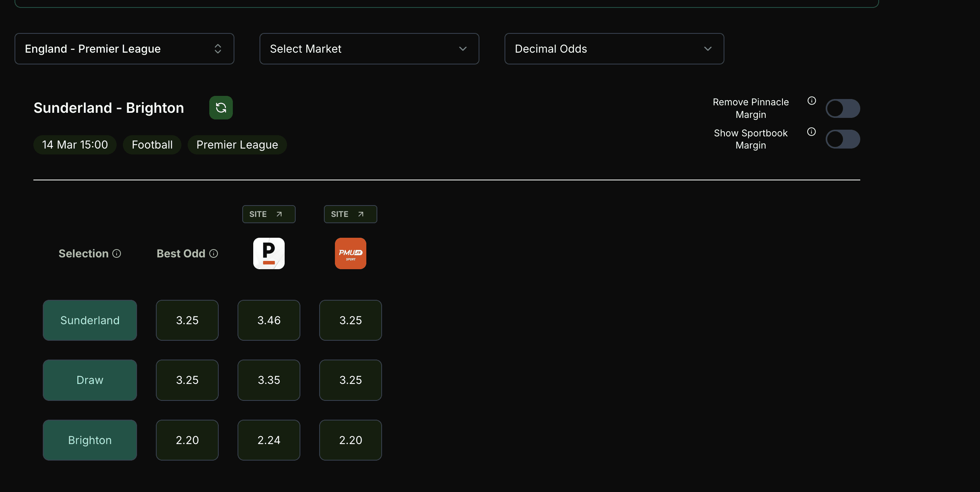Open PMU SITE external link
The width and height of the screenshot is (980, 492).
click(350, 214)
